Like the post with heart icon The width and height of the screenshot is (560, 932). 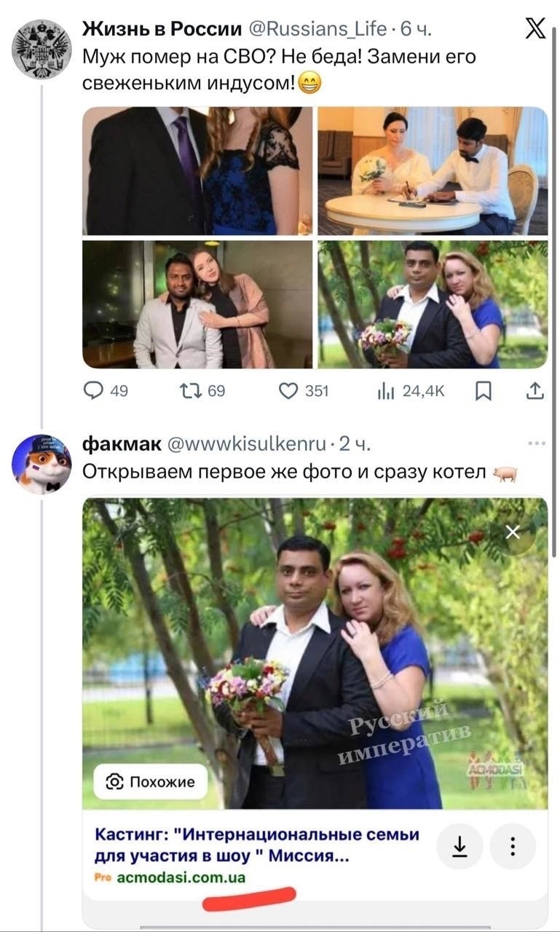289,391
